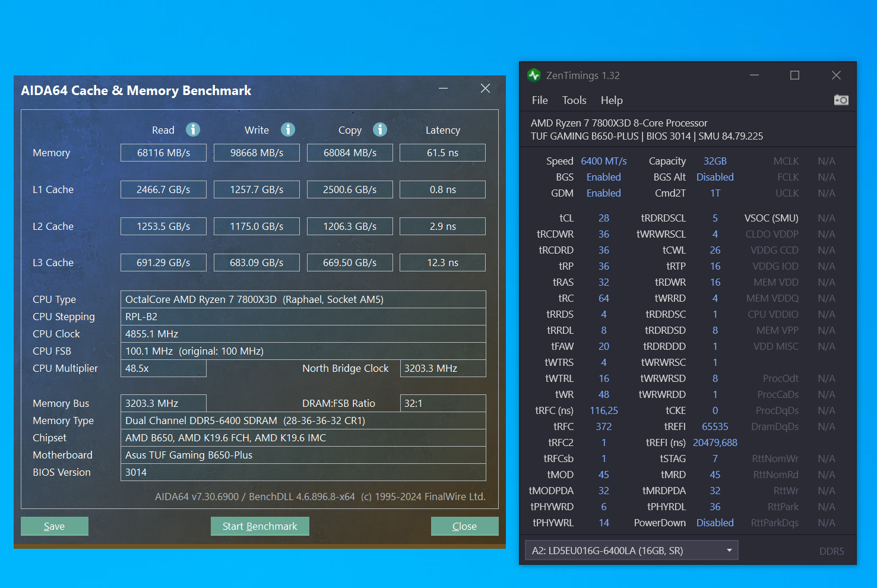This screenshot has width=877, height=588.
Task: Click the Memory Write value 98668 MB/s
Action: point(257,153)
